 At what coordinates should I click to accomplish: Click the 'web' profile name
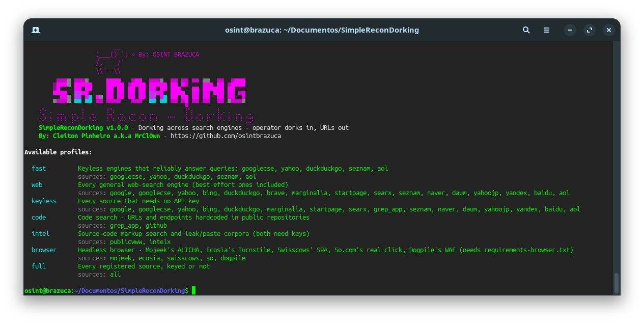(x=37, y=185)
